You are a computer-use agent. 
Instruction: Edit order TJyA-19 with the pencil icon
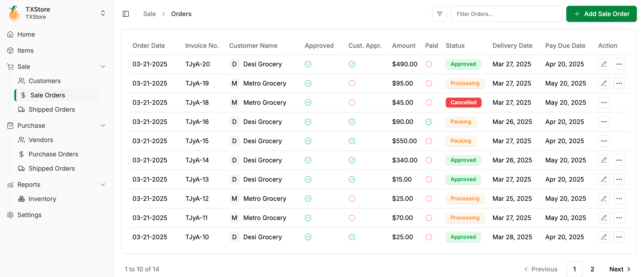coord(603,83)
